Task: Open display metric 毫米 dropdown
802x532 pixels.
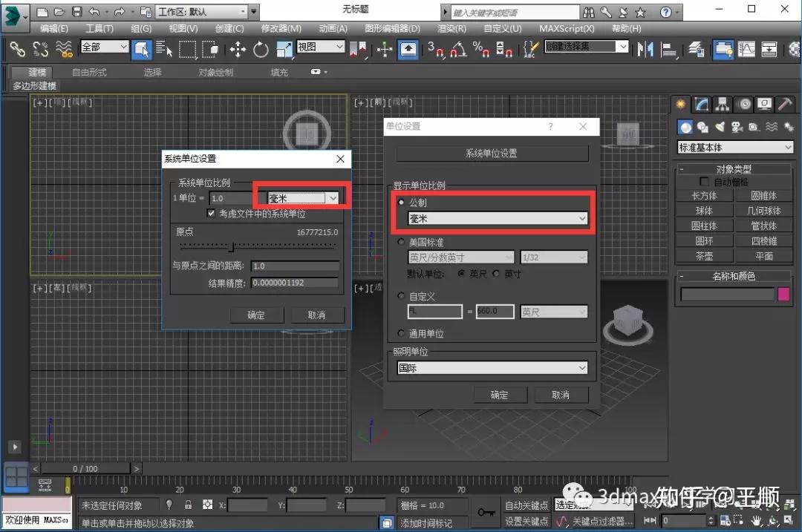Action: click(x=498, y=219)
